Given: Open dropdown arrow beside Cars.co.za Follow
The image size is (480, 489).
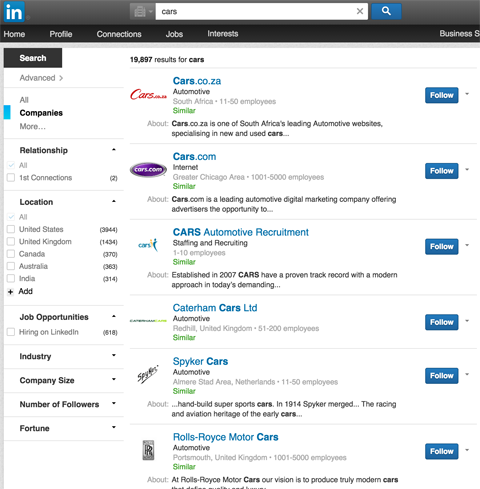Looking at the screenshot, I should [467, 94].
